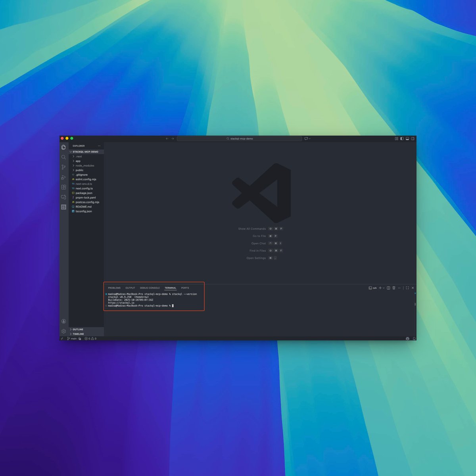Open the launch profile dropdown beside plus

pyautogui.click(x=384, y=288)
